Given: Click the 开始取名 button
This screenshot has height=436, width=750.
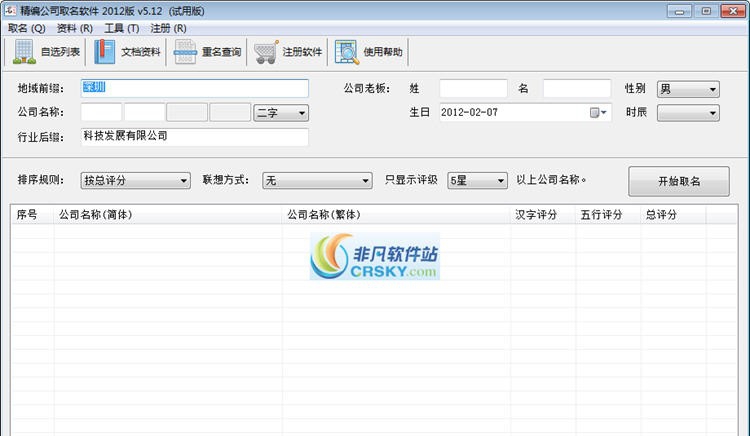Looking at the screenshot, I should click(x=679, y=181).
